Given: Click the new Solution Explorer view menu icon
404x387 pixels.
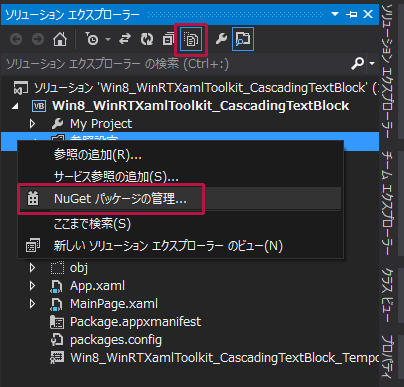Looking at the screenshot, I should coord(33,246).
